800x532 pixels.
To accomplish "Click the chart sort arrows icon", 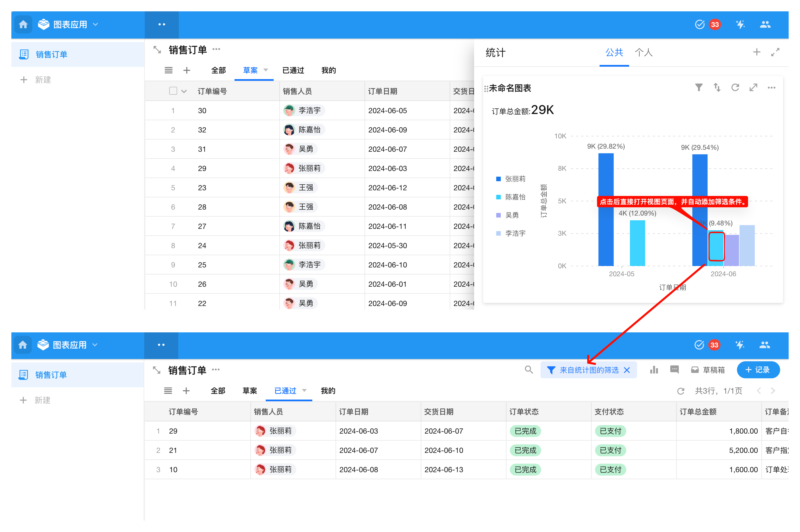I will click(x=717, y=88).
